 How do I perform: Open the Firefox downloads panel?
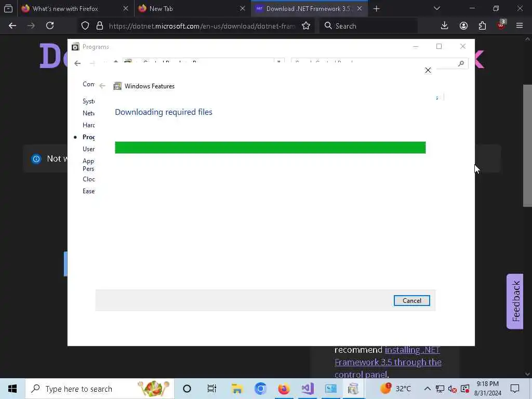coord(445,26)
